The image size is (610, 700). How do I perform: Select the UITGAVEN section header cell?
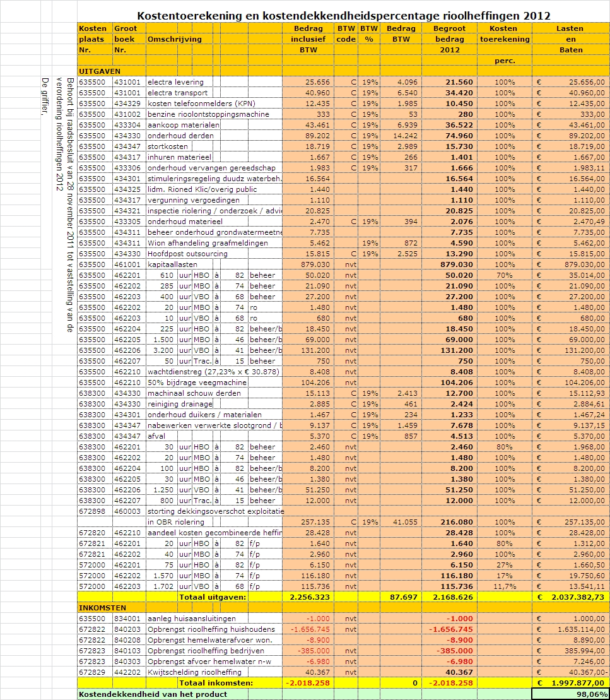[100, 71]
